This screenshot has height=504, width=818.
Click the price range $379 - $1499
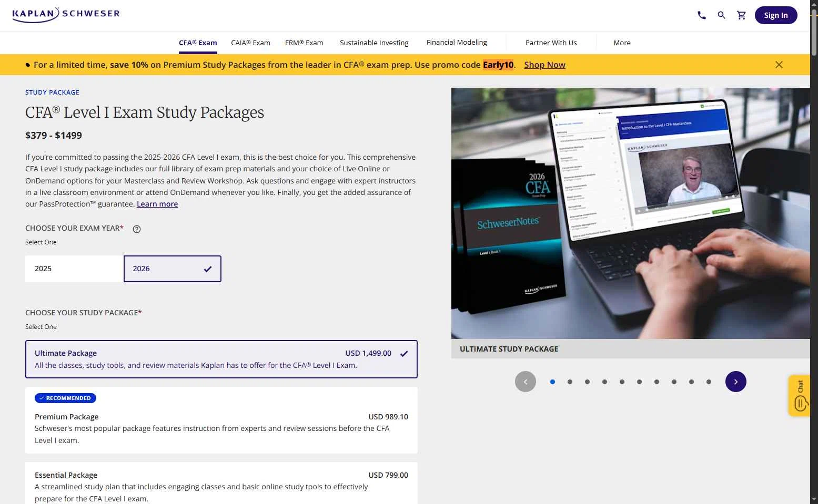(54, 135)
